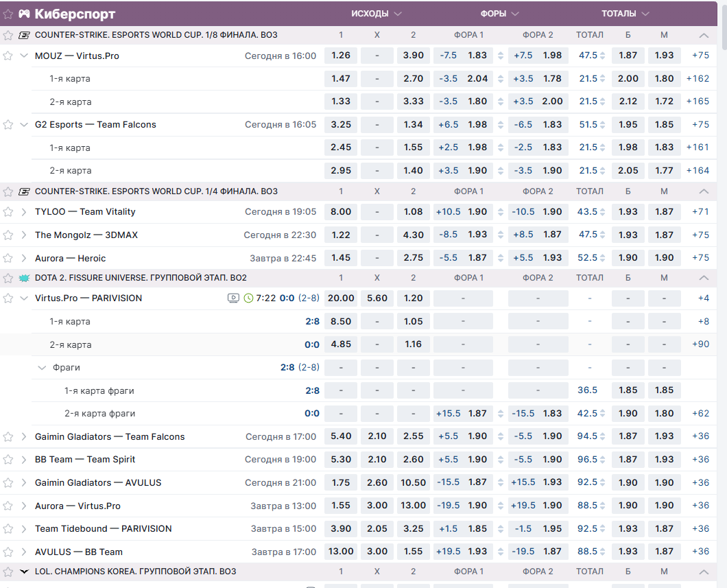The width and height of the screenshot is (727, 588).
Task: Adjust total 47.5 stepper for MOUZ match
Action: click(602, 56)
